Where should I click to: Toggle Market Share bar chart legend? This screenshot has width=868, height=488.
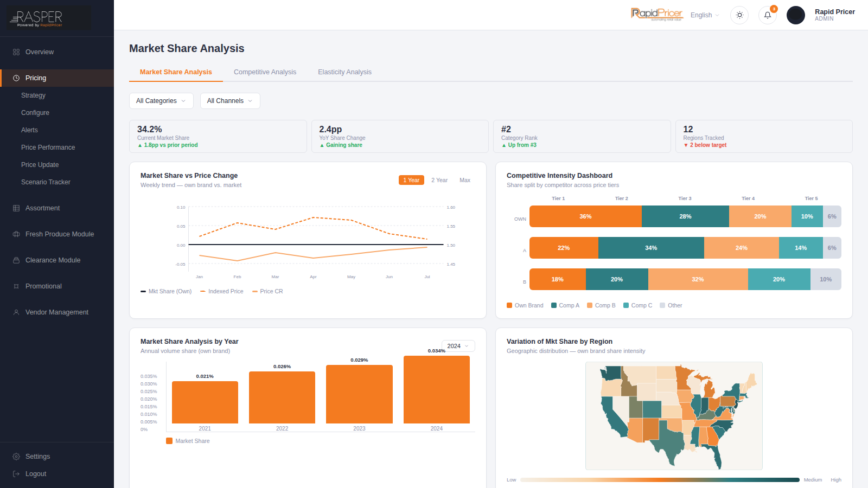pos(188,441)
